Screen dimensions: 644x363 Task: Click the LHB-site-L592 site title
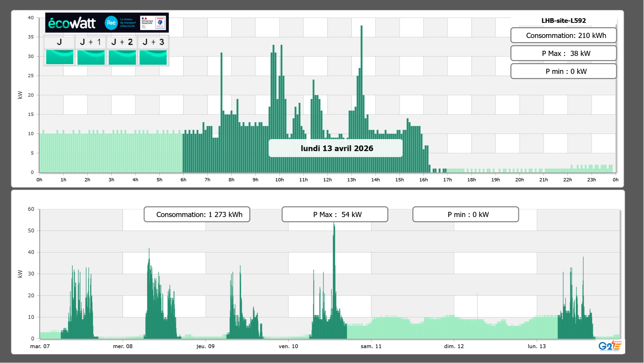[x=563, y=21]
